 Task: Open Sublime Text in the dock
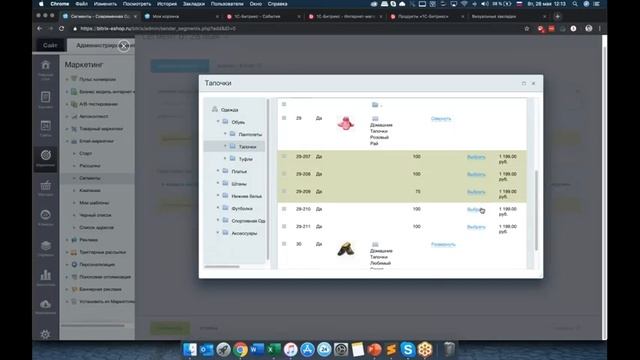point(391,349)
